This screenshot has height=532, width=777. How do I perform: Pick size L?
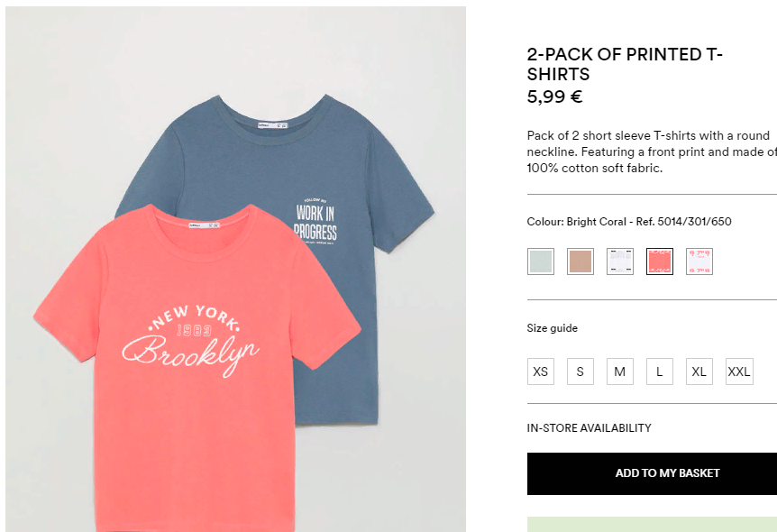660,371
